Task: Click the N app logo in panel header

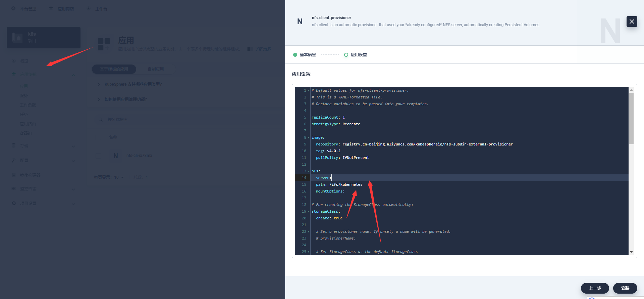Action: click(x=300, y=22)
